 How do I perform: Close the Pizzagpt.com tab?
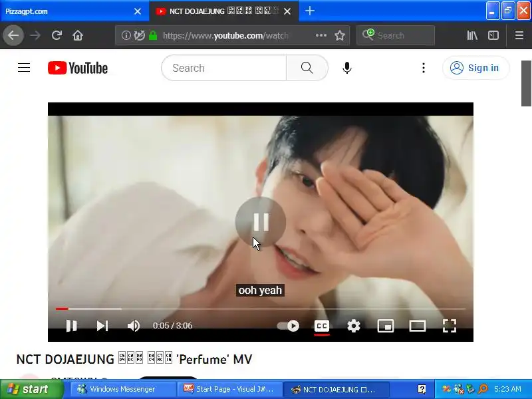tap(138, 11)
